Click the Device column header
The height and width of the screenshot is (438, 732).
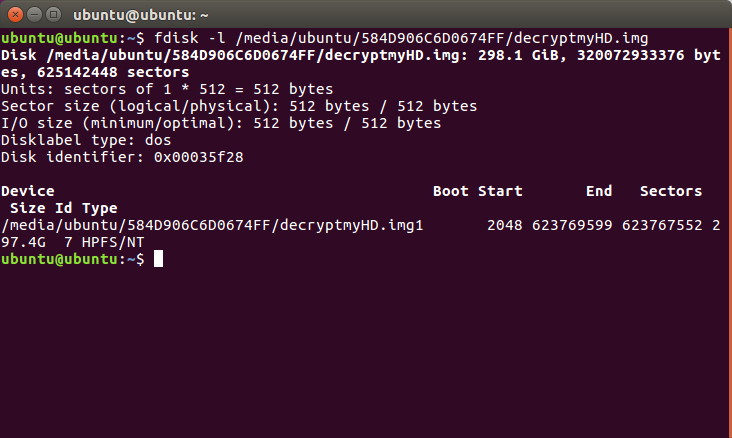pyautogui.click(x=28, y=191)
